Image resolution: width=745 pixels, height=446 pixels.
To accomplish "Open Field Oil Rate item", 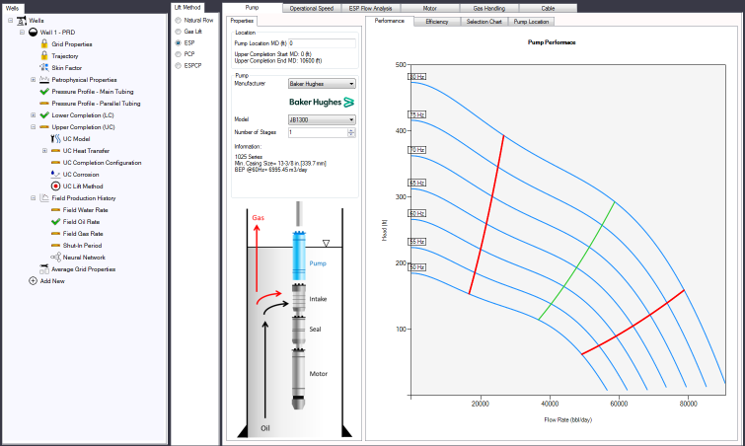I will point(82,221).
